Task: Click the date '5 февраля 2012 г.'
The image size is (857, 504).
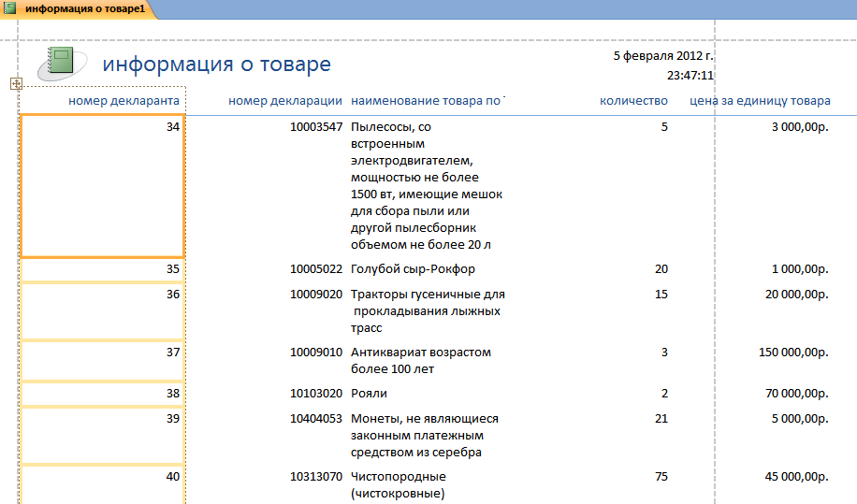Action: tap(663, 56)
